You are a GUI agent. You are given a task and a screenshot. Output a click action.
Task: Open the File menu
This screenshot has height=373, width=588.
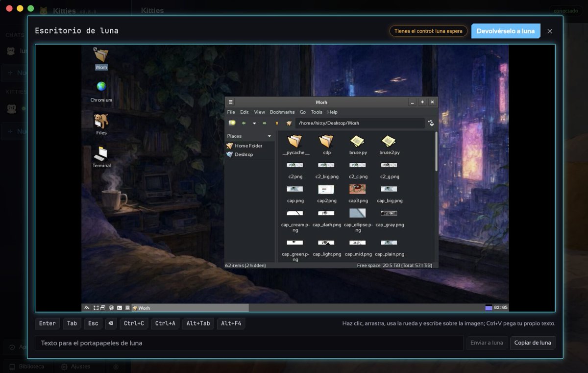(x=231, y=112)
